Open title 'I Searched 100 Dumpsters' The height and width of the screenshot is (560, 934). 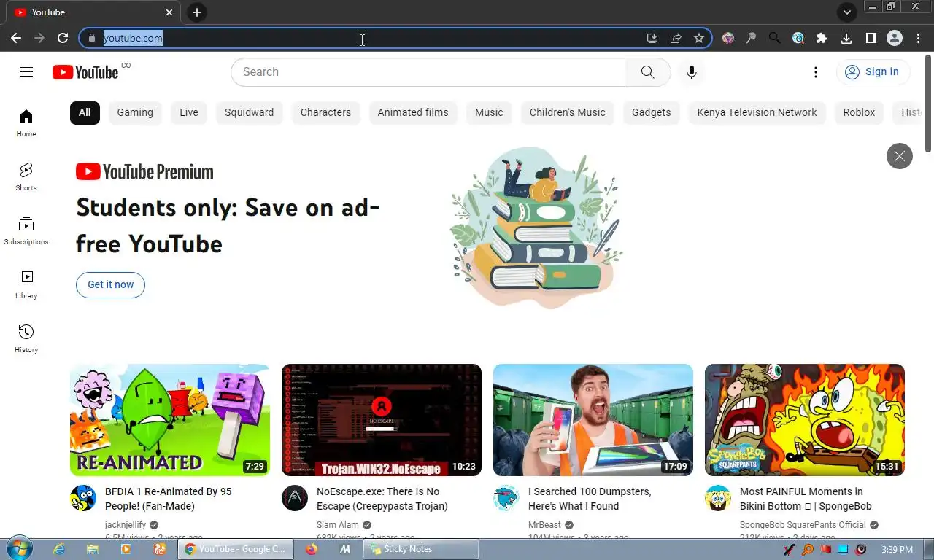[x=590, y=499]
